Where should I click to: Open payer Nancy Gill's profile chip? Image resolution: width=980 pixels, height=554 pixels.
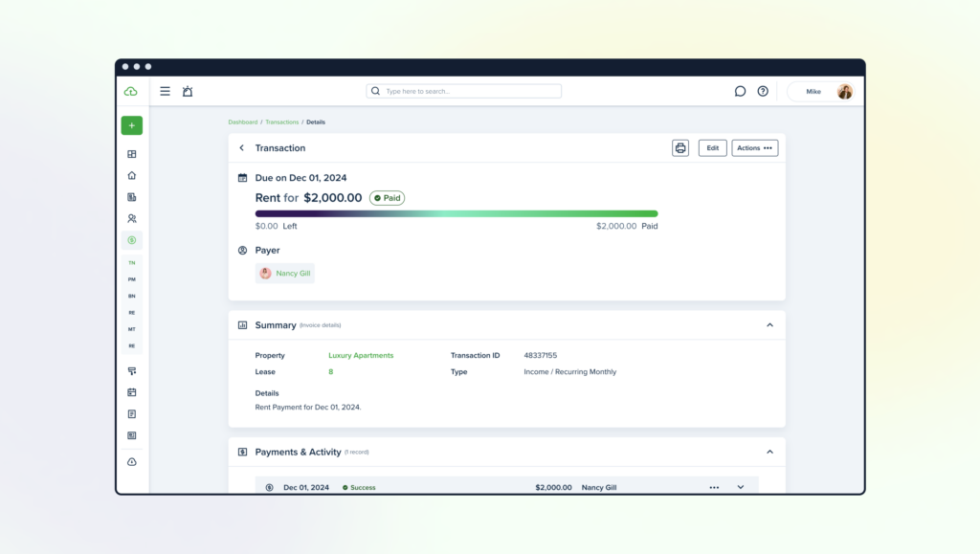click(x=285, y=273)
